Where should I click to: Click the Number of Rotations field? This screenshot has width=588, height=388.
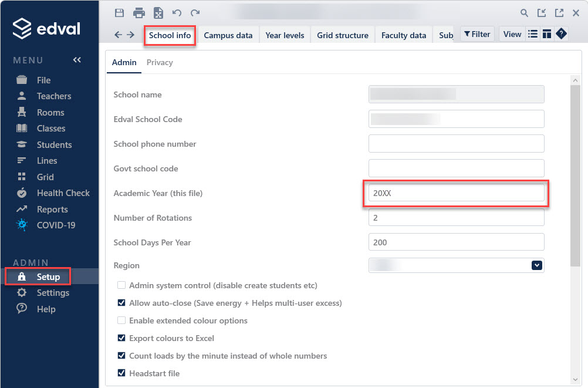[457, 218]
